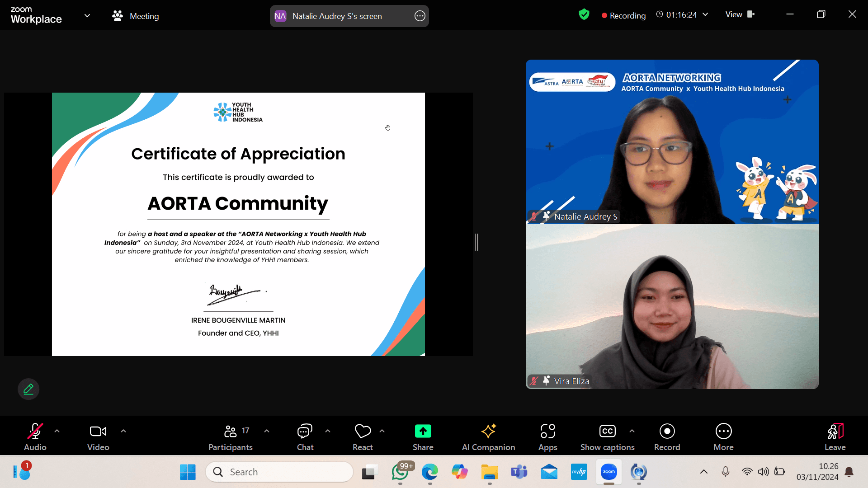This screenshot has height=488, width=868.
Task: Click the green encryption shield icon
Action: tap(584, 15)
